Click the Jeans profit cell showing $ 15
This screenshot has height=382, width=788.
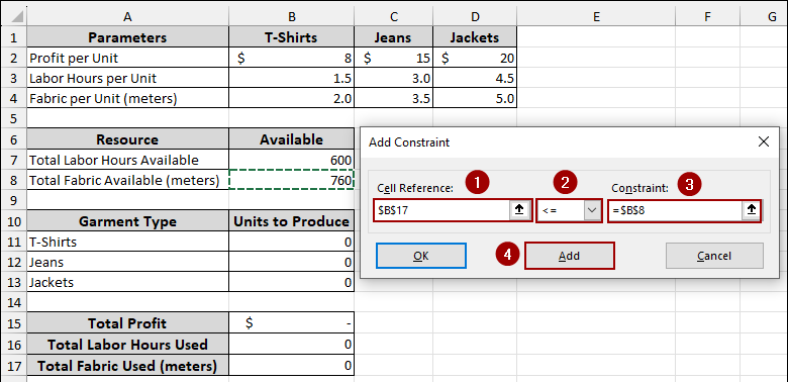393,58
